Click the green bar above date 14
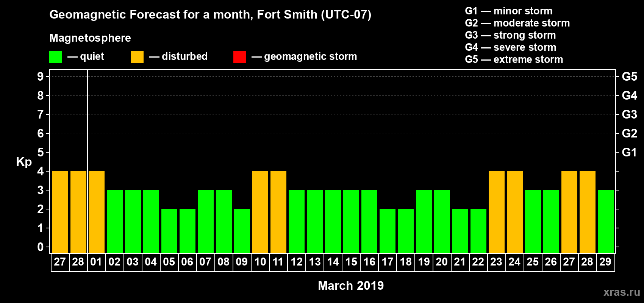The height and width of the screenshot is (303, 644). tap(333, 222)
